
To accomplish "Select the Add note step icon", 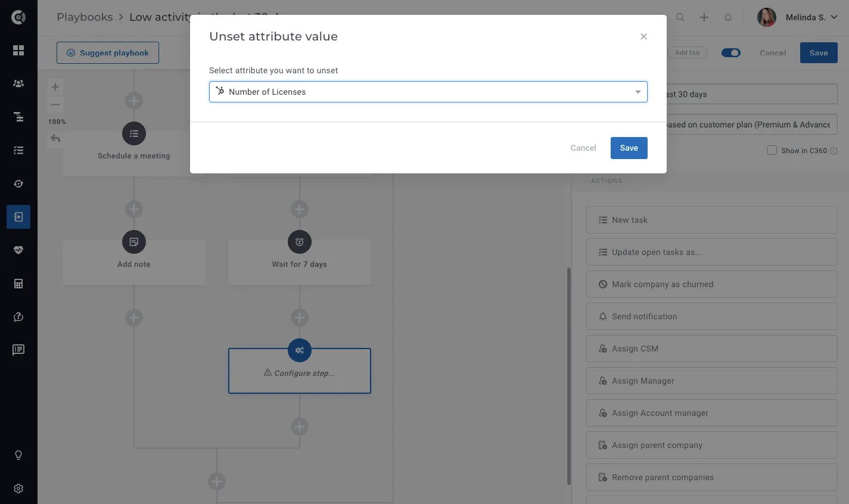I will pos(134,242).
